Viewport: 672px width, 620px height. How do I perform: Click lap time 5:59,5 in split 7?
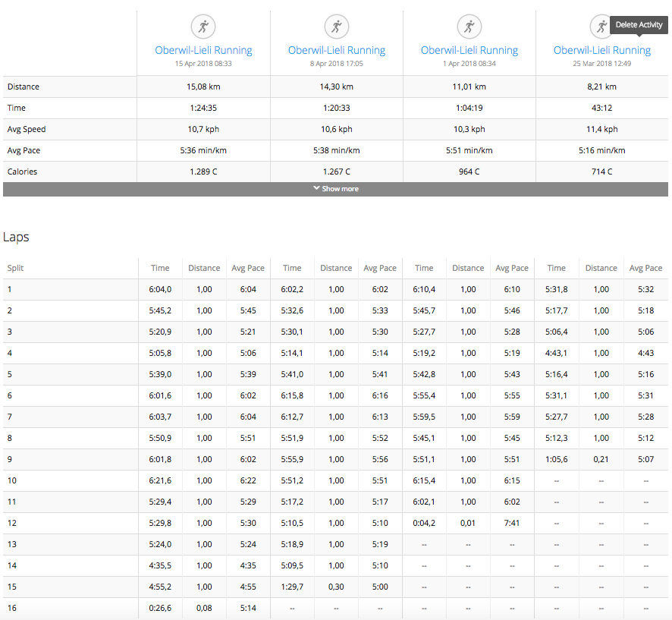click(424, 417)
